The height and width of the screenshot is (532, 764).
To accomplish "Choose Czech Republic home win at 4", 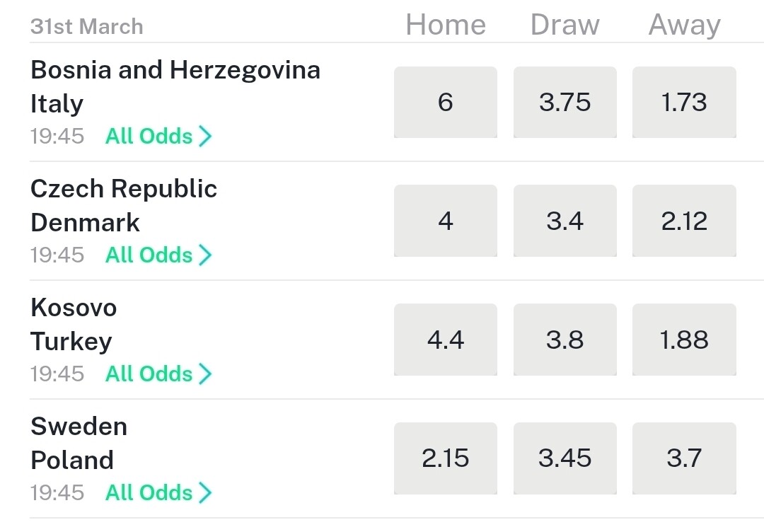I will (x=445, y=221).
